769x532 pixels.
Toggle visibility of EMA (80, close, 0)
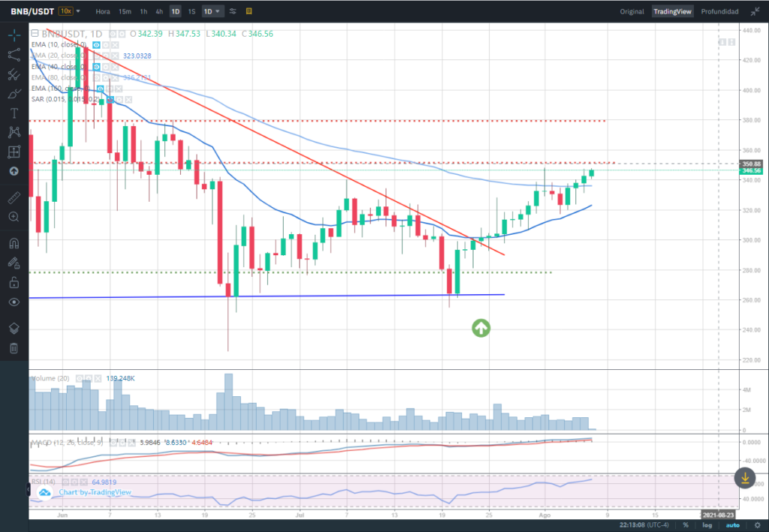(97, 77)
